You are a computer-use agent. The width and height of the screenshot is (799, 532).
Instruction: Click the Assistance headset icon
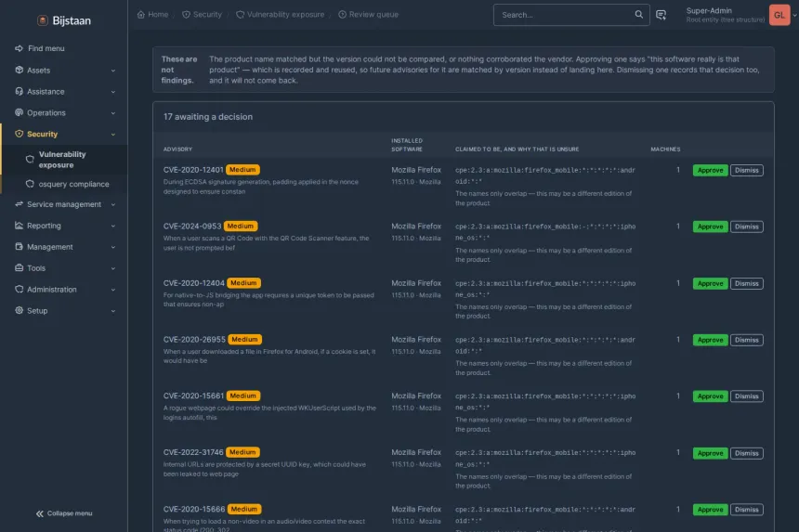19,91
